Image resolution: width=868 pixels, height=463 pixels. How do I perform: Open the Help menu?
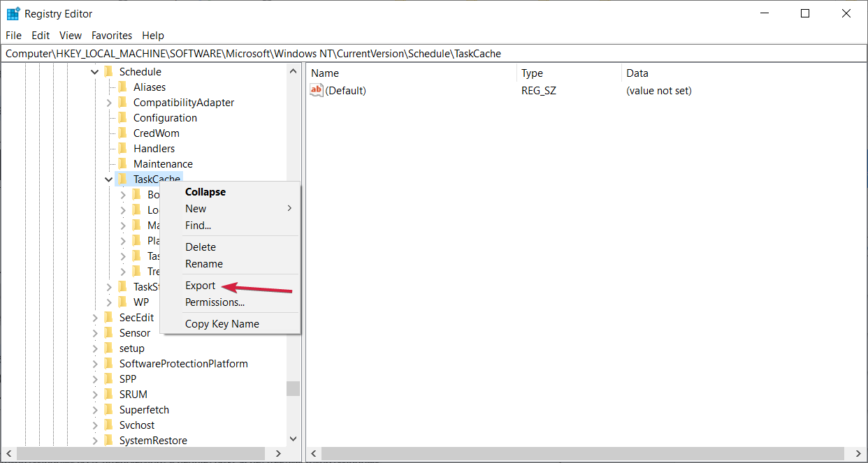click(153, 35)
